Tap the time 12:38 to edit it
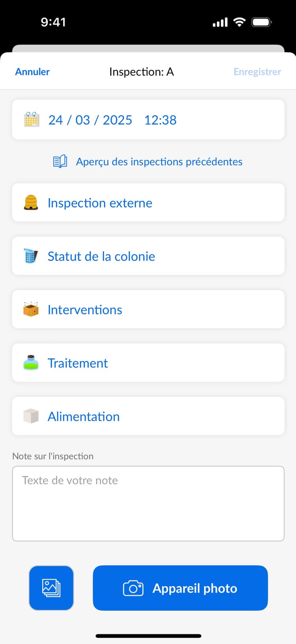 click(160, 120)
